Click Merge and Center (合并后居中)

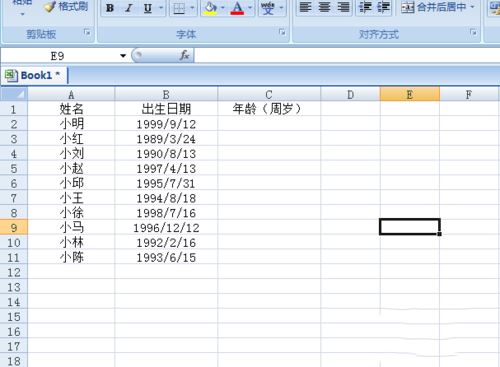click(x=434, y=7)
